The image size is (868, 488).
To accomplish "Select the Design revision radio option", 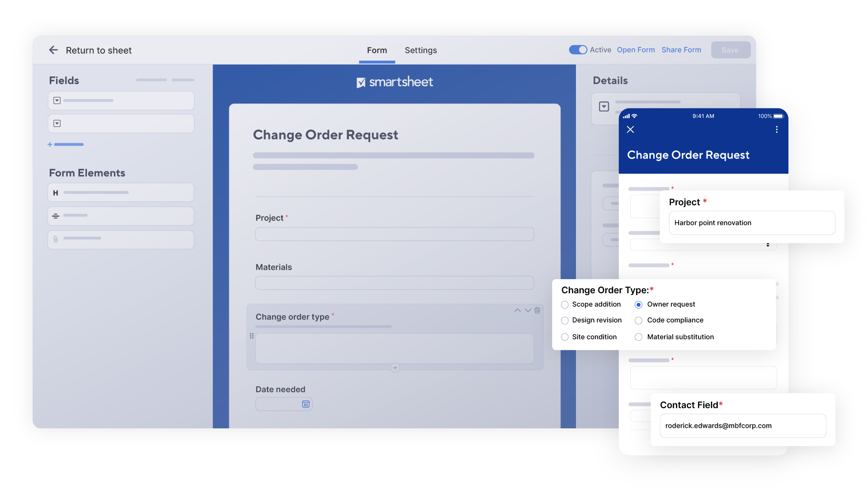I will (x=565, y=321).
